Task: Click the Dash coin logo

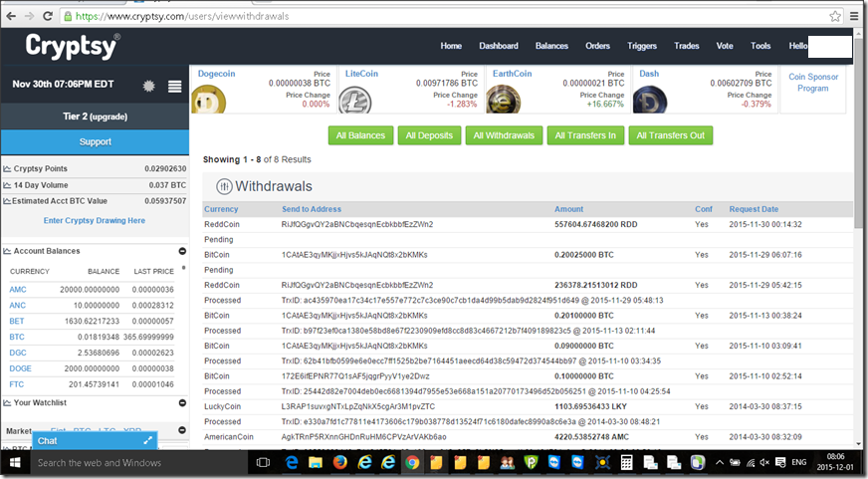Action: tap(649, 99)
